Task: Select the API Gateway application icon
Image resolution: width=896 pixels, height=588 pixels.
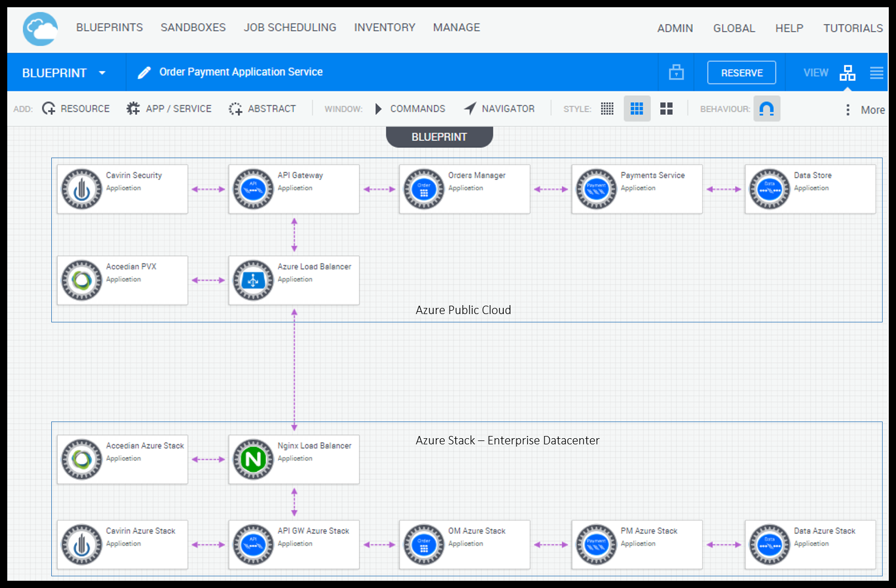Action: 254,189
